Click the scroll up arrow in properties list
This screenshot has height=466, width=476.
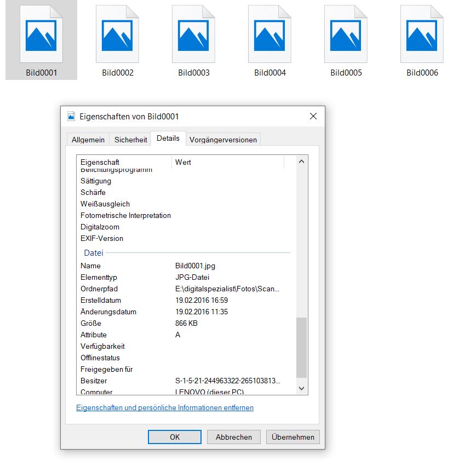click(301, 162)
